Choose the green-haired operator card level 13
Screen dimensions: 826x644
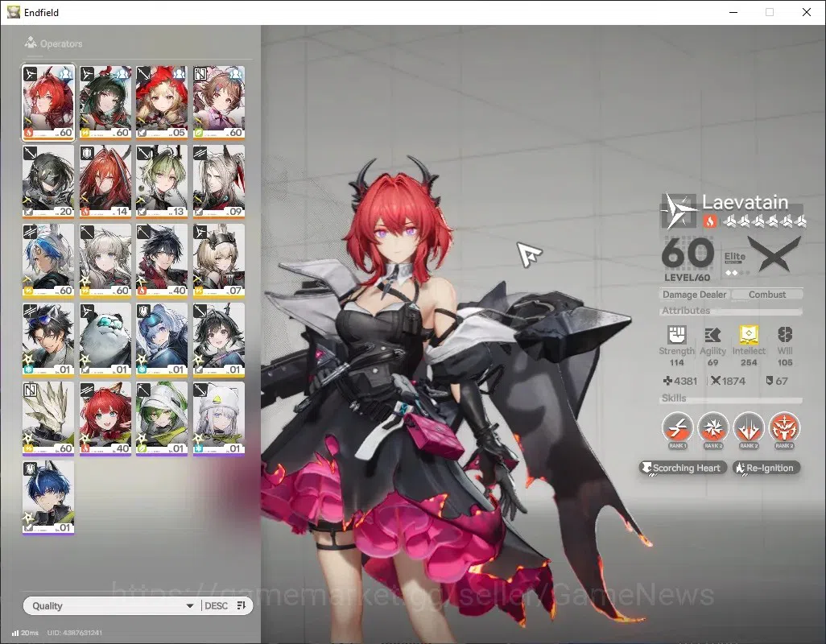click(162, 182)
